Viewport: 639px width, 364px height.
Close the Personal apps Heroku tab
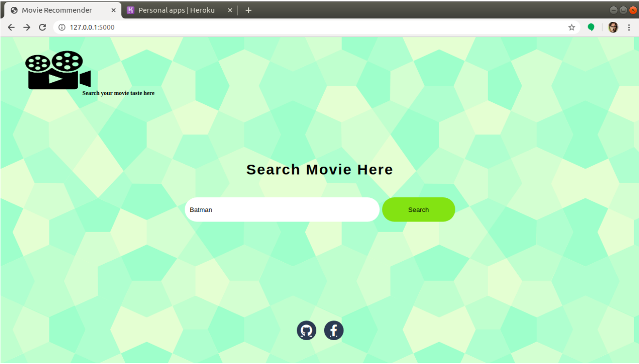pos(229,10)
